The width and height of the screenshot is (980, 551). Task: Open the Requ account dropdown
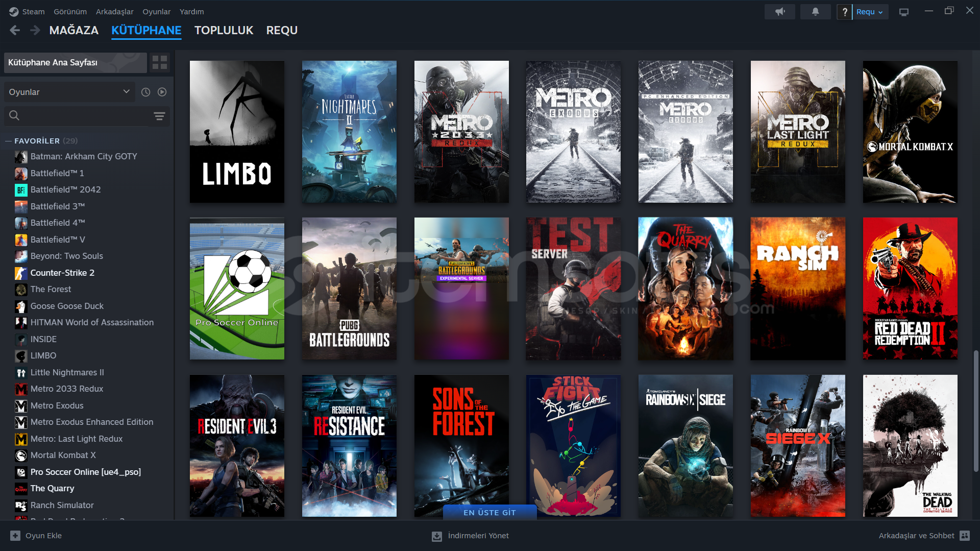pyautogui.click(x=870, y=12)
